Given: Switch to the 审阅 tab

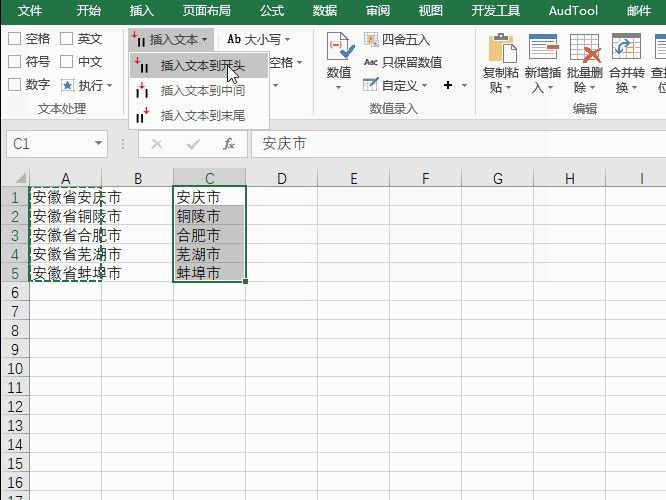Looking at the screenshot, I should (378, 10).
